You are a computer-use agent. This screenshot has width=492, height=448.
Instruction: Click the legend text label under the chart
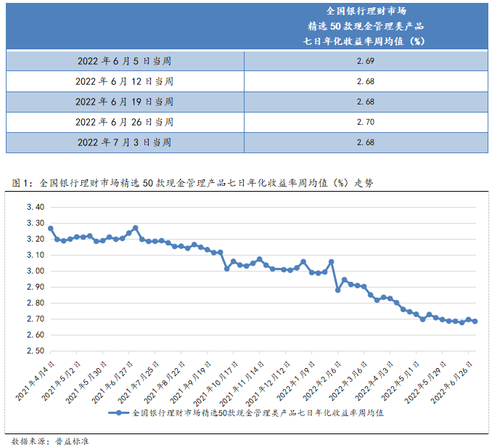pos(258,412)
